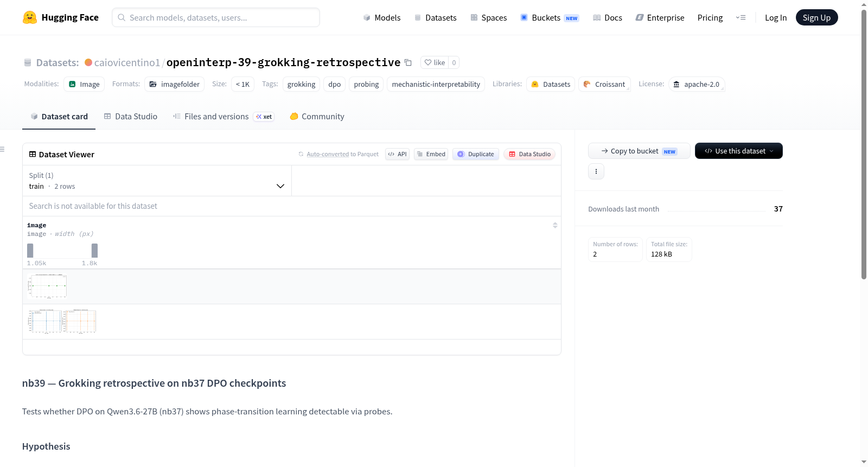This screenshot has width=868, height=467.
Task: Select the dpo tag
Action: [335, 84]
